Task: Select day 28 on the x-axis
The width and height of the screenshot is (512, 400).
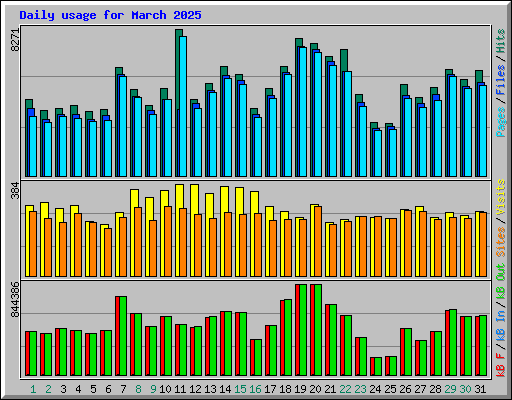Action: pos(435,389)
